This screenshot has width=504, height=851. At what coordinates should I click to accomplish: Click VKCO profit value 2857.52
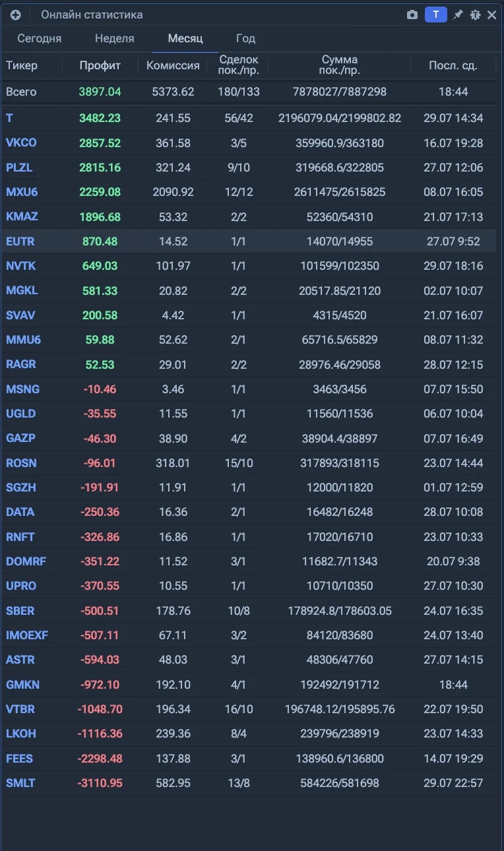(x=100, y=142)
